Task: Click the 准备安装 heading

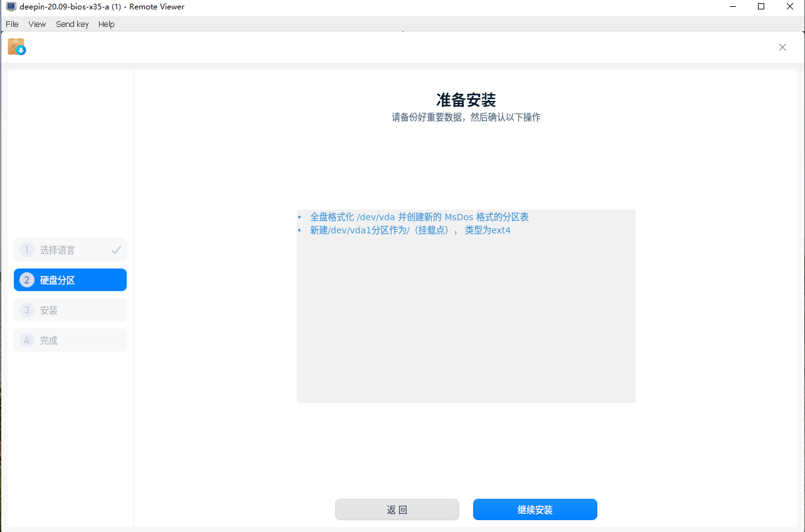Action: tap(466, 100)
